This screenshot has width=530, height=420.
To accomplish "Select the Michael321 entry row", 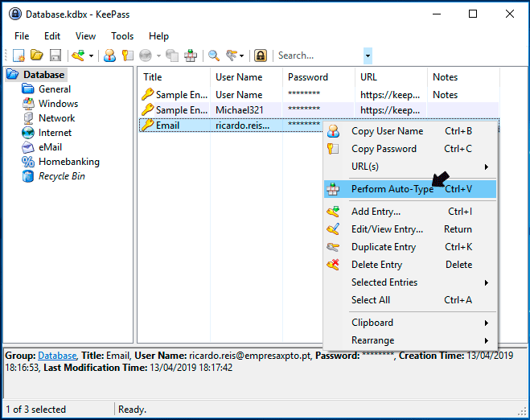I will [x=318, y=110].
